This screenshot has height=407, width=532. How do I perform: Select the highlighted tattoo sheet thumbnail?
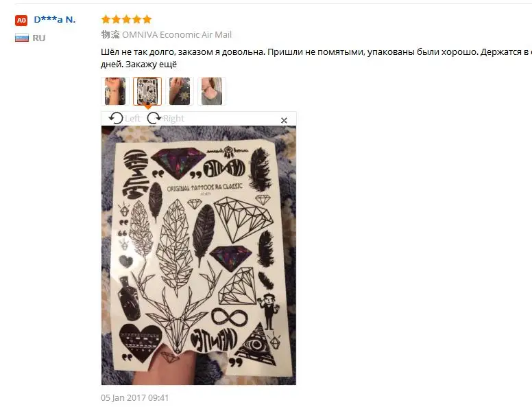coord(147,91)
